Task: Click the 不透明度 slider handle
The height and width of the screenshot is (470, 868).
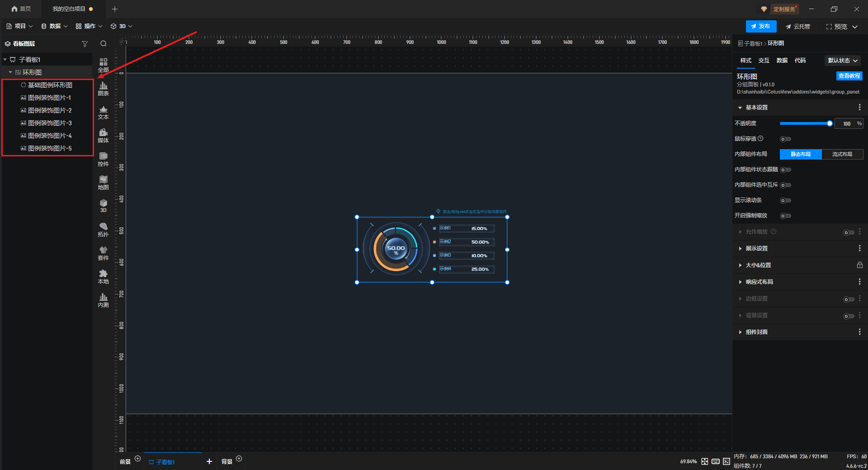Action: coord(830,123)
